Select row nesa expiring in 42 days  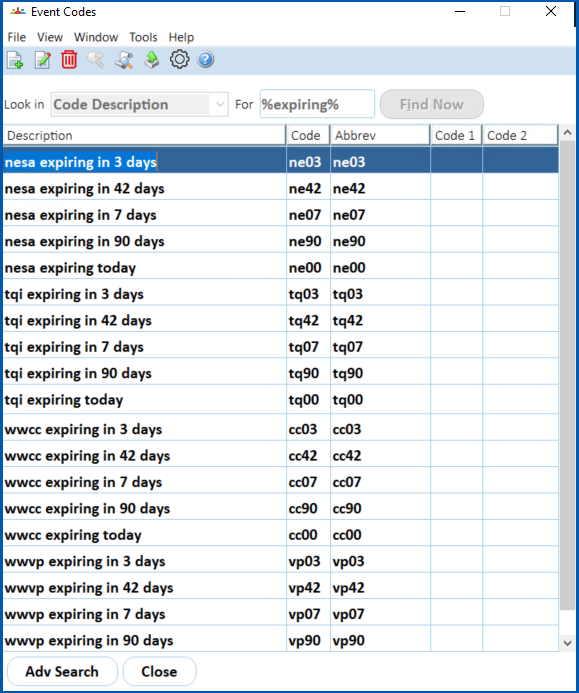(281, 187)
